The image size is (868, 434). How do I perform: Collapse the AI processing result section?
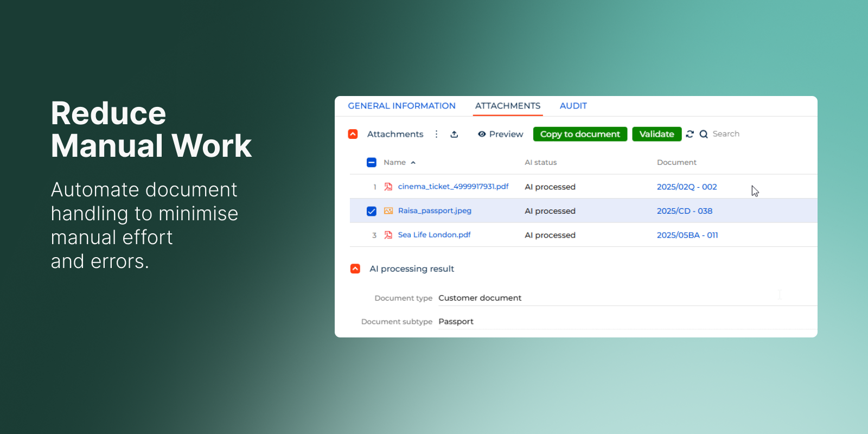coord(355,269)
